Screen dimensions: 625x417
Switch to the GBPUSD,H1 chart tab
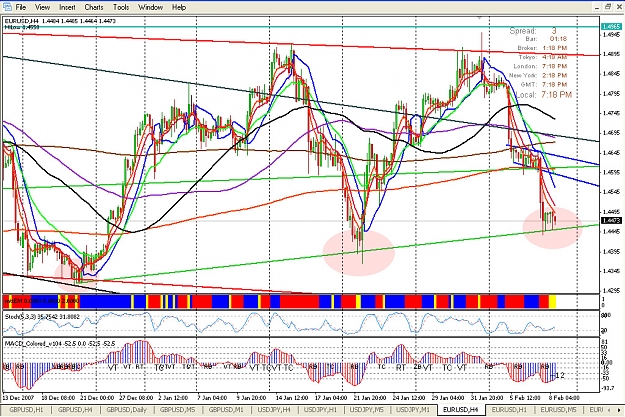coord(26,409)
